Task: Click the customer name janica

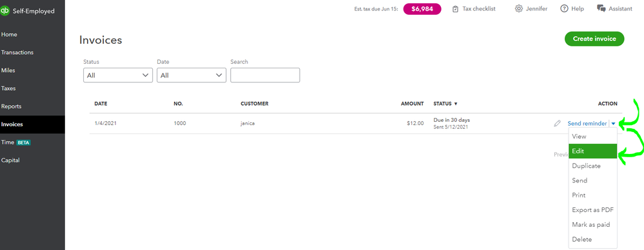Action: (248, 123)
